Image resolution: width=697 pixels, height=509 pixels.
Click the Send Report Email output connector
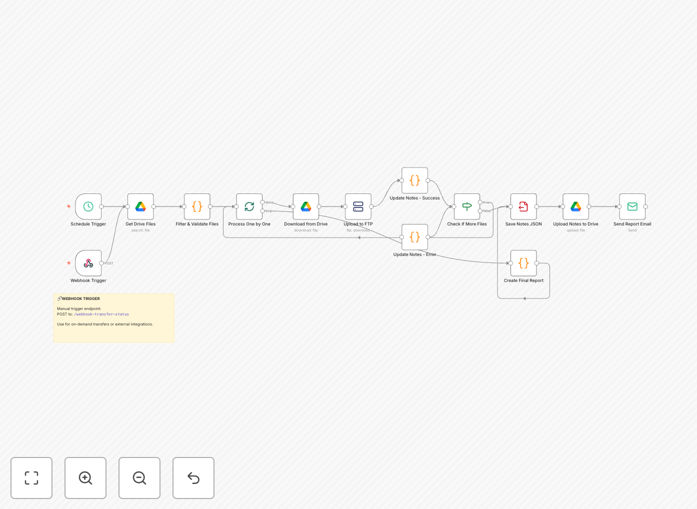[x=645, y=206]
